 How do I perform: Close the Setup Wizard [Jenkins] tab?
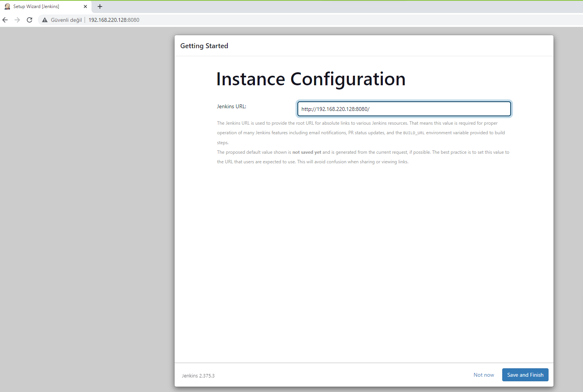(x=85, y=7)
